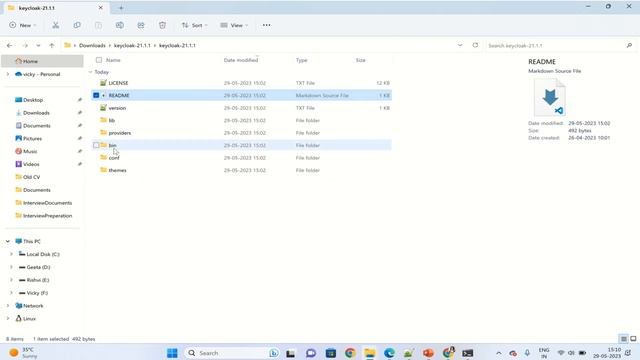Click the taskbar Search box

232,353
